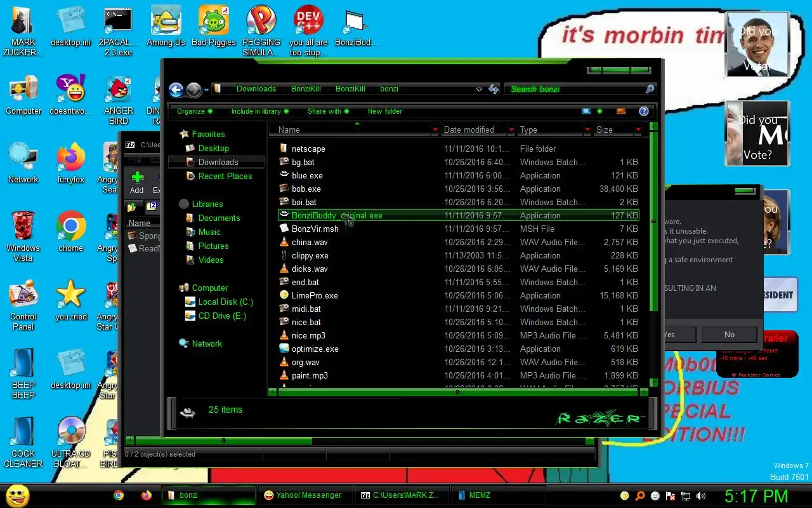Select 'you tried' star desktop icon
The width and height of the screenshot is (812, 508).
[70, 301]
